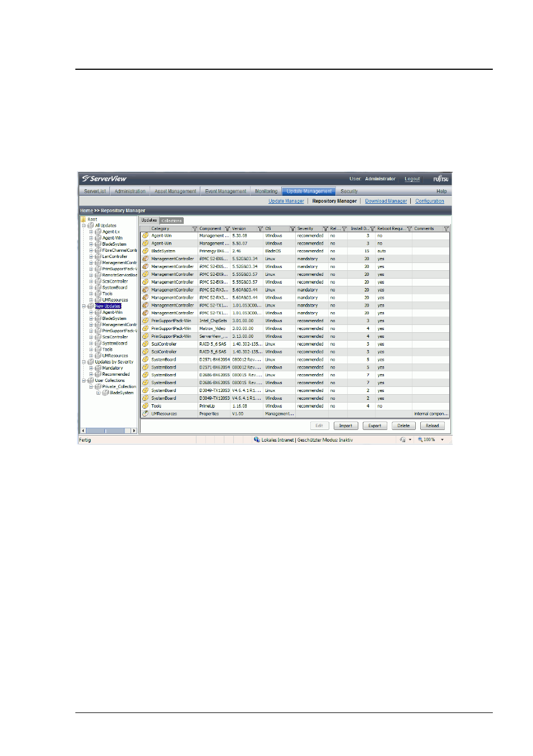
Task: Open the OS column filter icon
Action: coord(292,229)
